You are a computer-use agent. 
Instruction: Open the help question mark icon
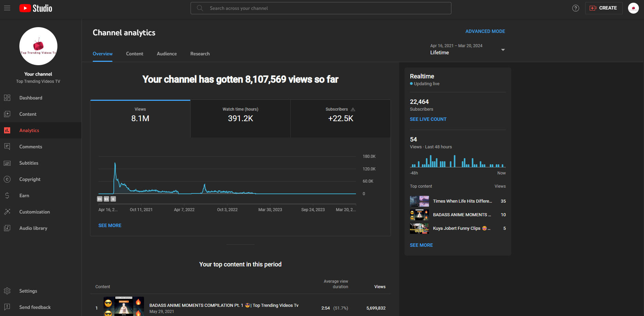576,8
